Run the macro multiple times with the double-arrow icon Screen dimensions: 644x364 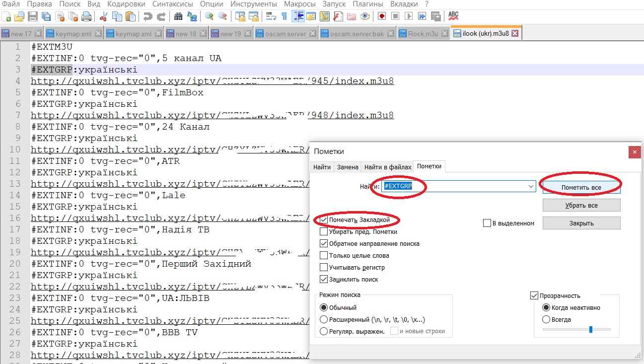422,16
